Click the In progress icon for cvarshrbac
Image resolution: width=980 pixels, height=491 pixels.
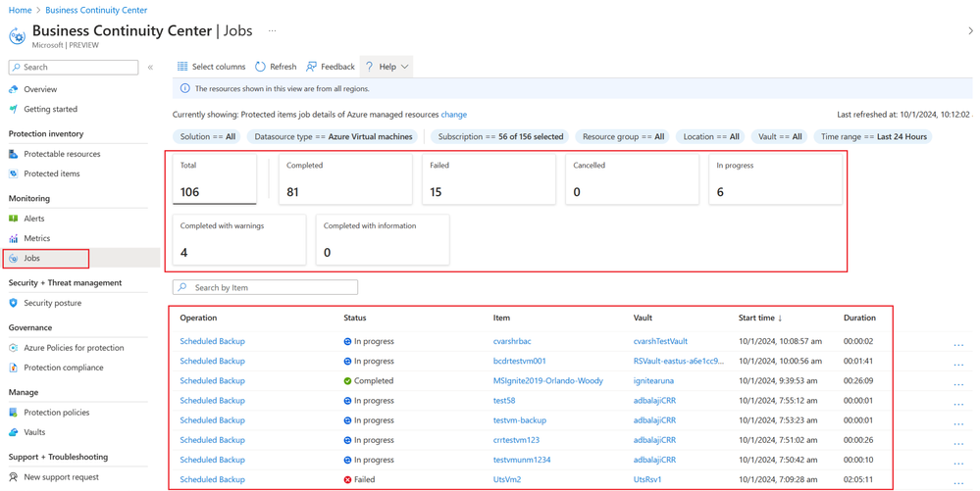click(347, 342)
